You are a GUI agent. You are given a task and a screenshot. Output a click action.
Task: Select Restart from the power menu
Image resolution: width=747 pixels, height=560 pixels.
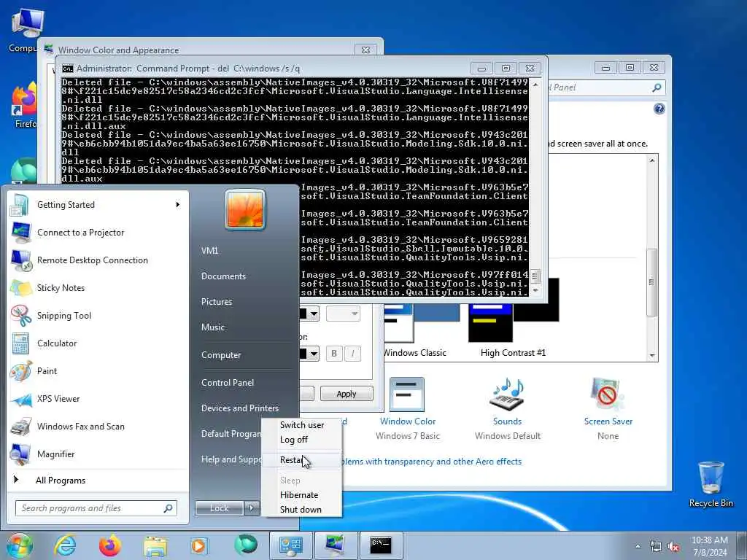coord(301,460)
